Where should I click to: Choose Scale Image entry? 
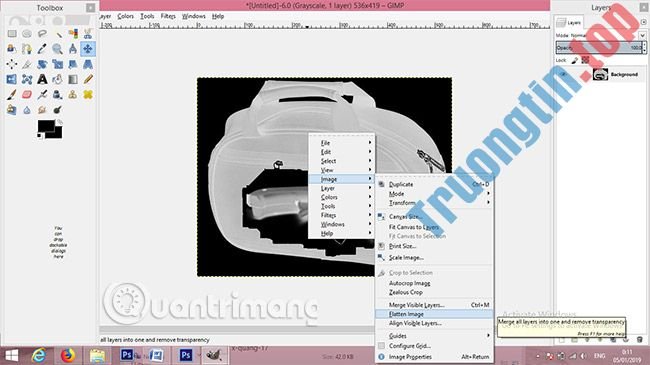[x=434, y=258]
